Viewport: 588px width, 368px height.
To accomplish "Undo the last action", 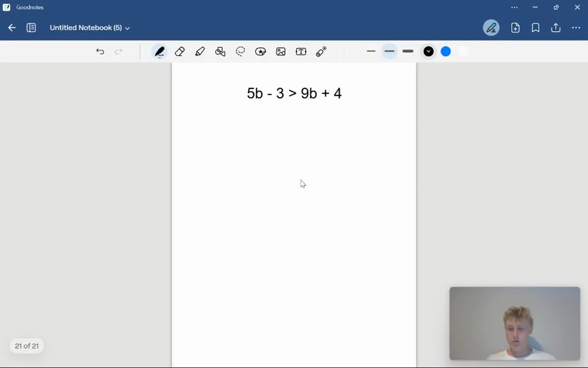I will pyautogui.click(x=100, y=51).
